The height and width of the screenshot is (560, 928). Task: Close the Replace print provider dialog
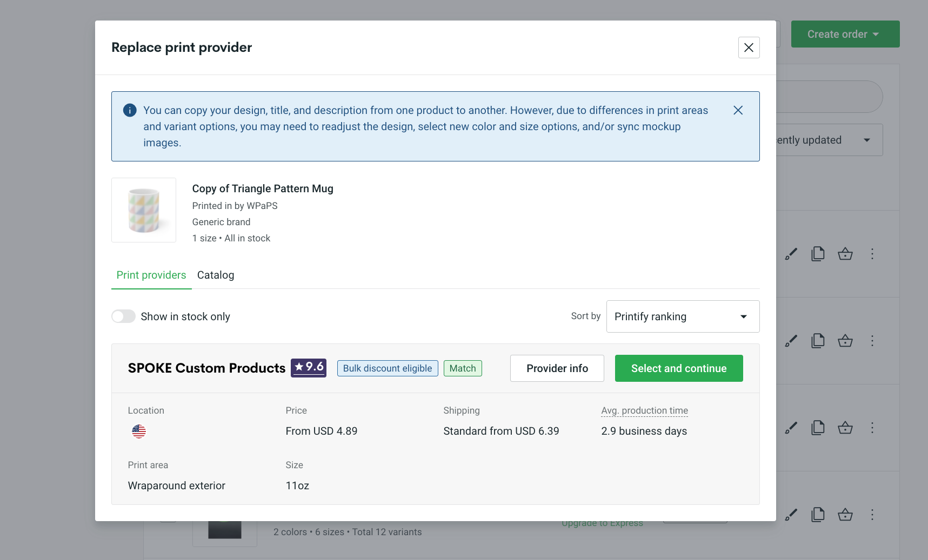749,48
